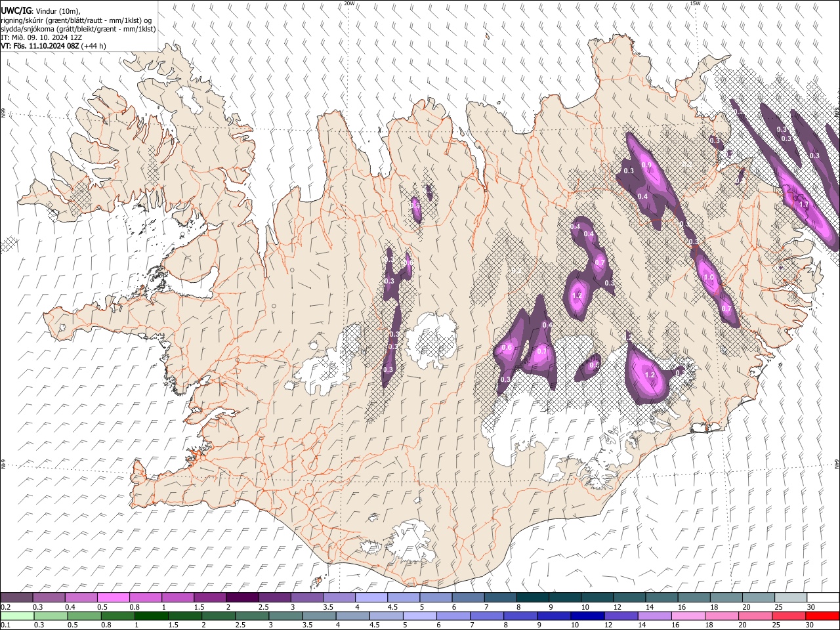Click the '0.9' precipitation value in the northeast

tap(646, 165)
